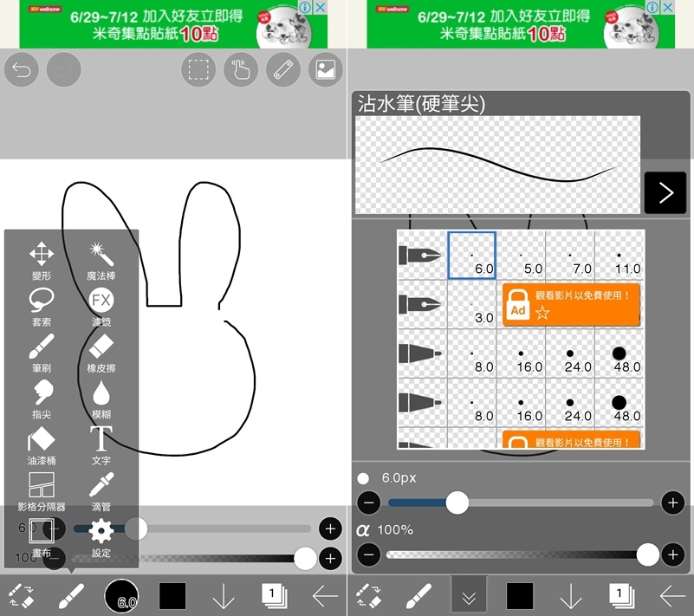This screenshot has height=616, width=694.
Task: Tap the back arrow in right bottom bar
Action: pyautogui.click(x=672, y=596)
